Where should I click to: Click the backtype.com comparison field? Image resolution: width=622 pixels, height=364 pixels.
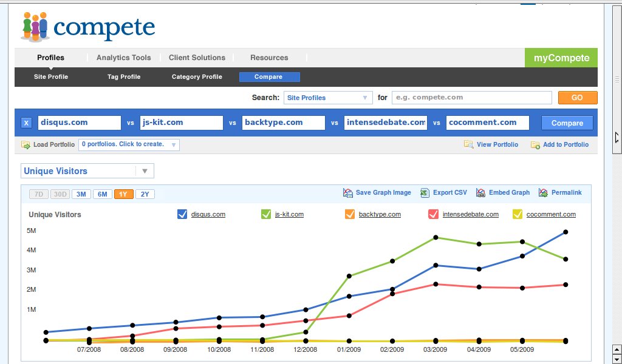(x=283, y=123)
